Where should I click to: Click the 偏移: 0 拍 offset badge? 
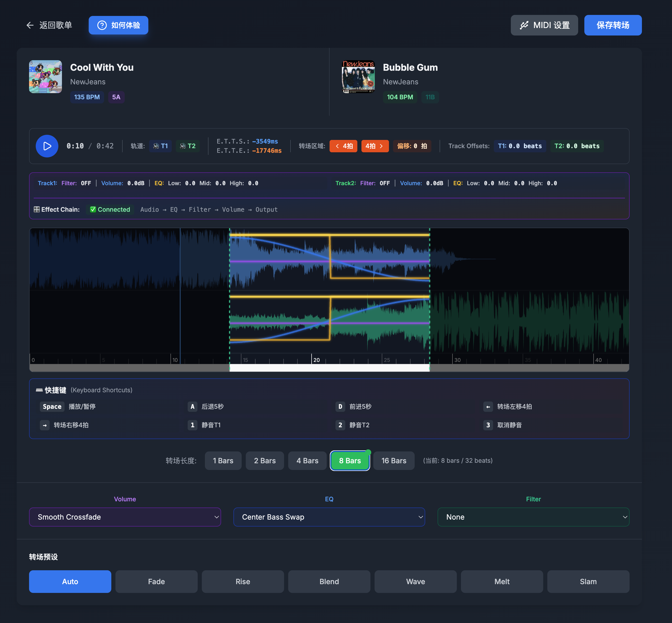(412, 146)
